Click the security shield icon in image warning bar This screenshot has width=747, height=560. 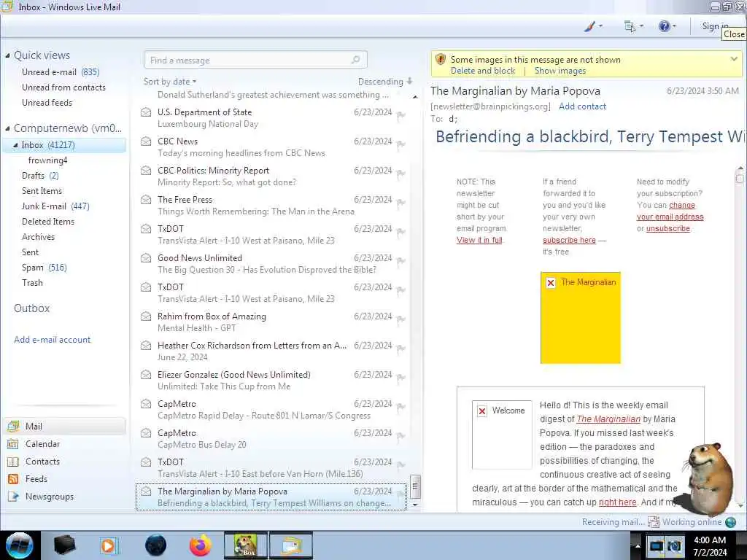point(441,60)
